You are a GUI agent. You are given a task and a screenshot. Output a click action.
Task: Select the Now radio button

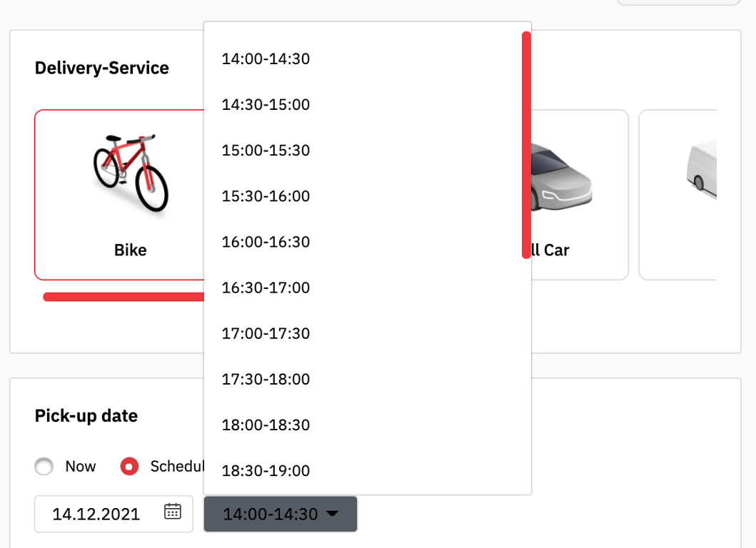tap(44, 466)
